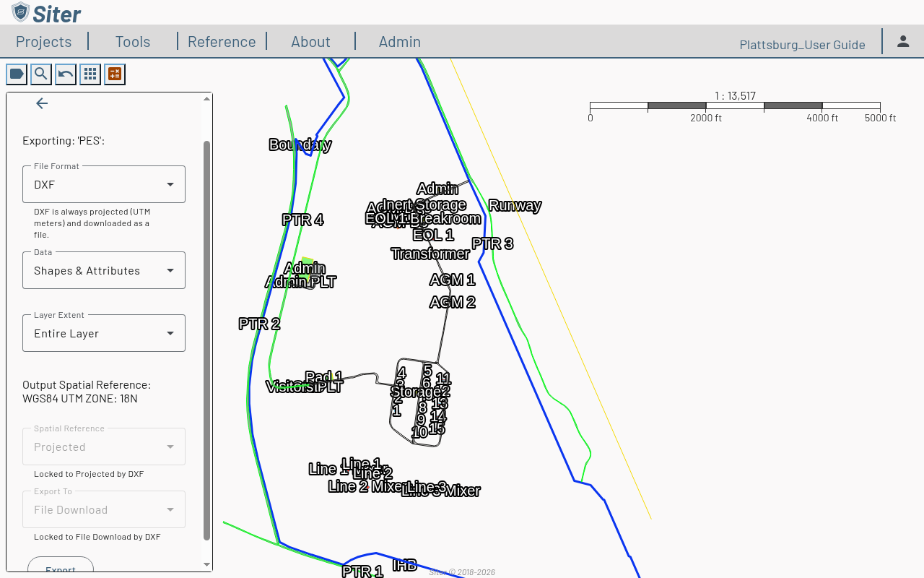The height and width of the screenshot is (578, 924).
Task: Open the File Format DXF dropdown
Action: (104, 184)
